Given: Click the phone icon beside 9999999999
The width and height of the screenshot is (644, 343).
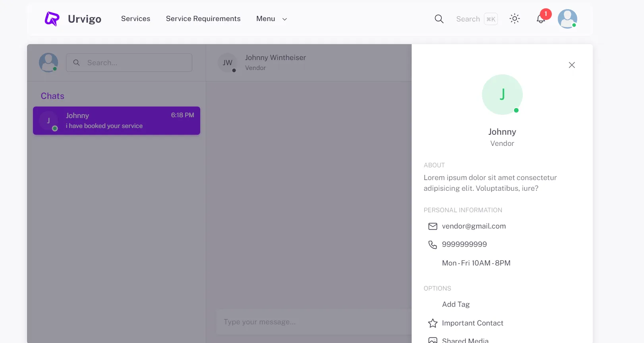Looking at the screenshot, I should click(433, 245).
